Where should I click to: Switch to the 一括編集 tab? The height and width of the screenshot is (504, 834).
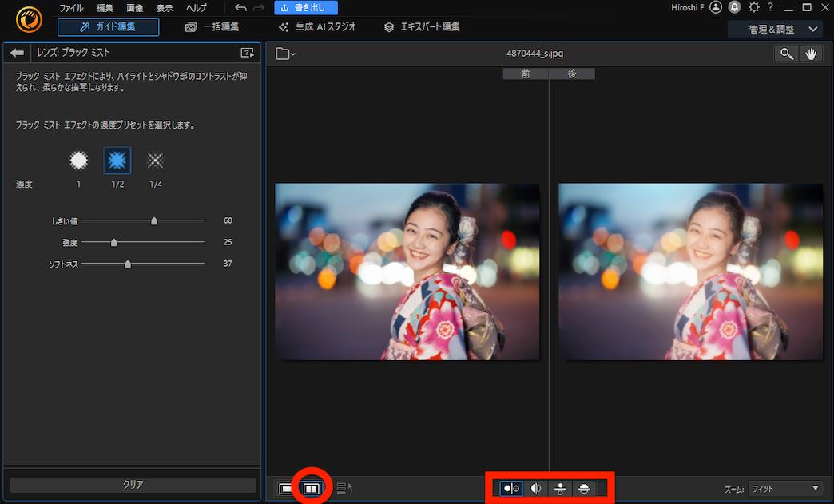click(x=212, y=26)
